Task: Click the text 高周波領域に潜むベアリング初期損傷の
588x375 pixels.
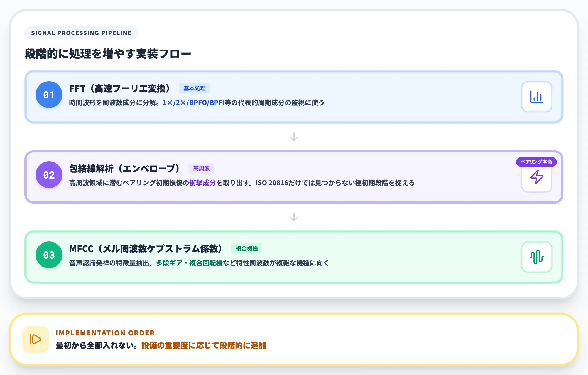Action: pos(129,183)
